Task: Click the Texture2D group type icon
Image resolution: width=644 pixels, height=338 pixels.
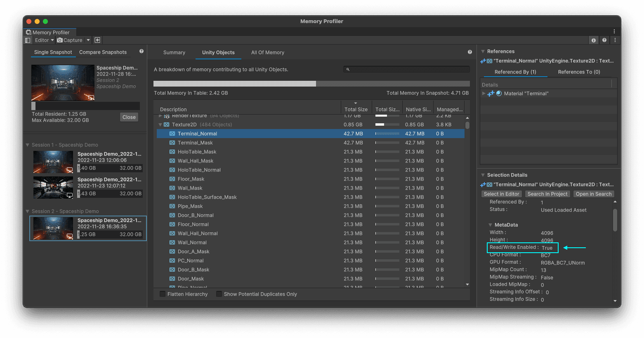Action: click(x=167, y=124)
